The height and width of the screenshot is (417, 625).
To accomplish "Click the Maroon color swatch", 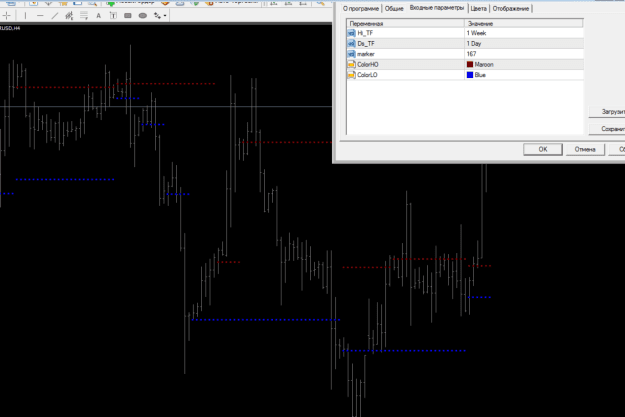I will click(x=470, y=64).
